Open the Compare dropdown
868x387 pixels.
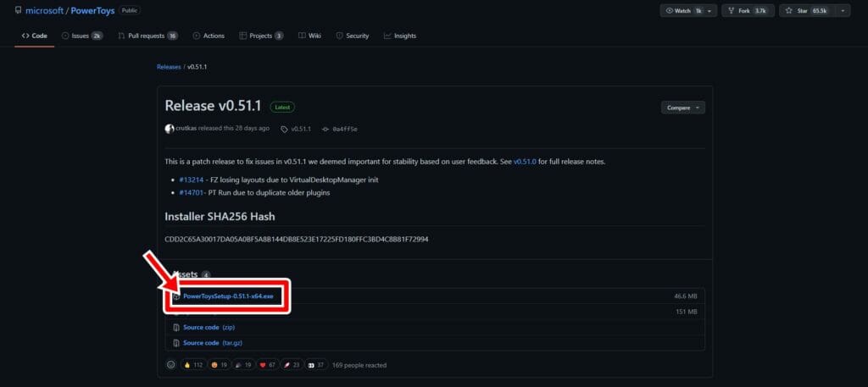pyautogui.click(x=683, y=108)
